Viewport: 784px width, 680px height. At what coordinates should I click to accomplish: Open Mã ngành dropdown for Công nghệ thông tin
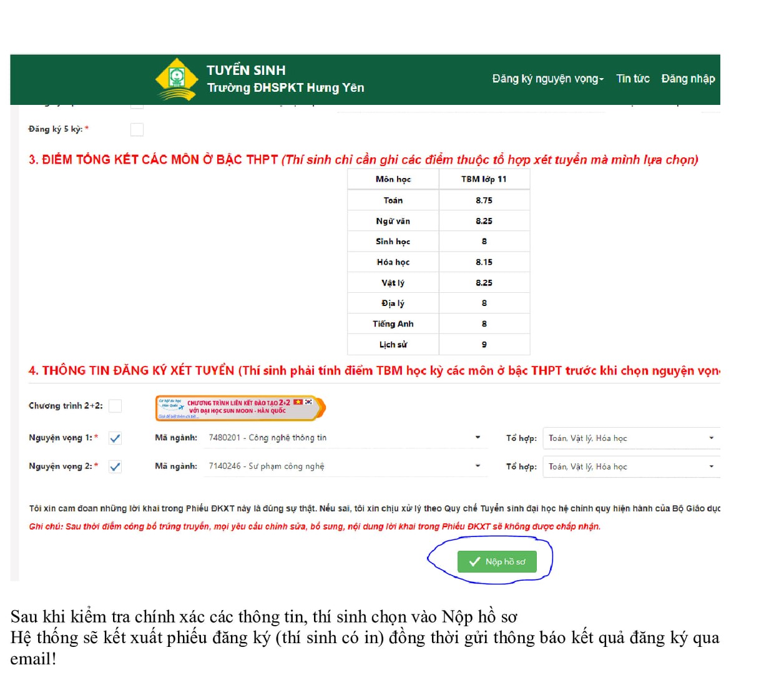(x=345, y=438)
